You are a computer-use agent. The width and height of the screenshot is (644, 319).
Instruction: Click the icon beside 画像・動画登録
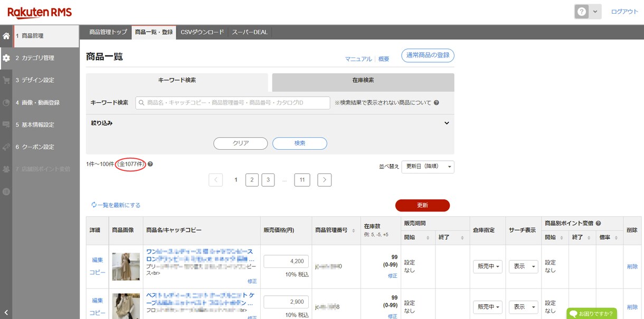(x=6, y=103)
